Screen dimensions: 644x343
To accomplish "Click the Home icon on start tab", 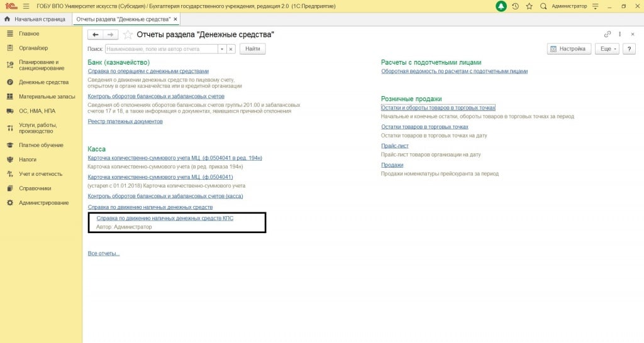I will tap(8, 19).
